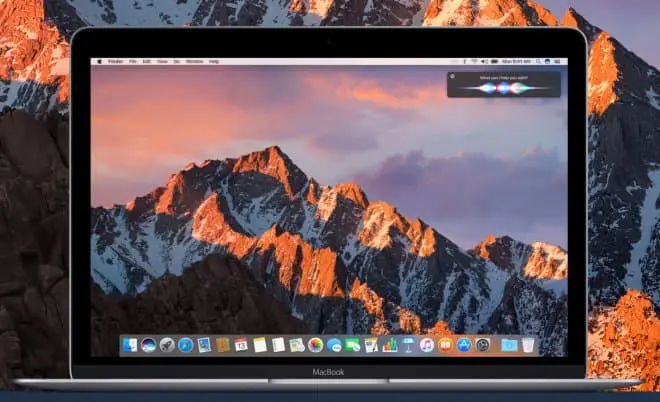Click Wi-Fi status icon in menu bar

click(x=475, y=61)
